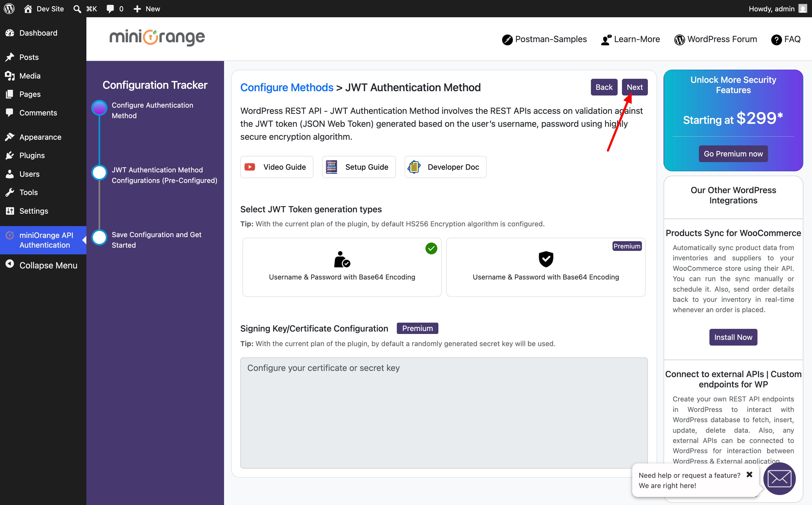
Task: Click the Developer Doc button
Action: point(445,167)
